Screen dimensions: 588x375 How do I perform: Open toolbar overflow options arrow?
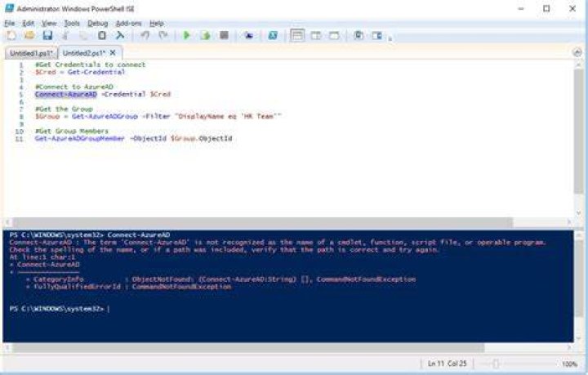[390, 38]
